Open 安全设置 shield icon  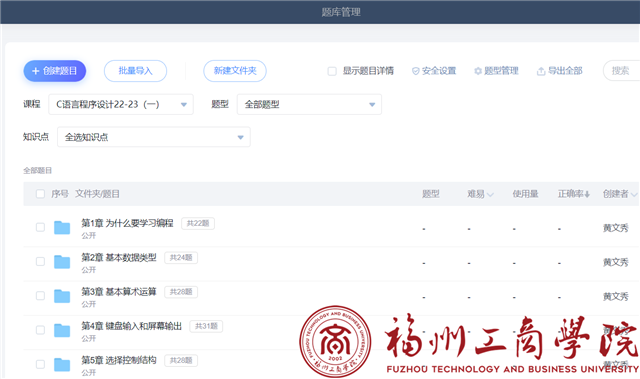[x=416, y=71]
